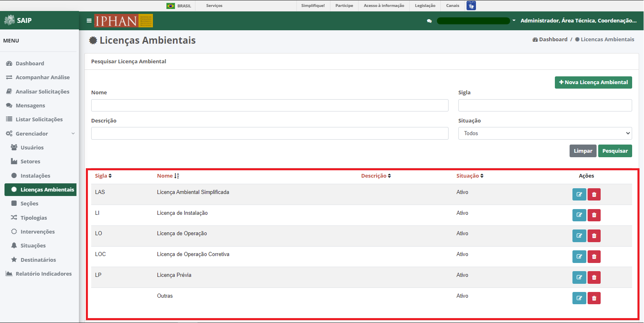Sort table by Sigla column

tap(103, 176)
